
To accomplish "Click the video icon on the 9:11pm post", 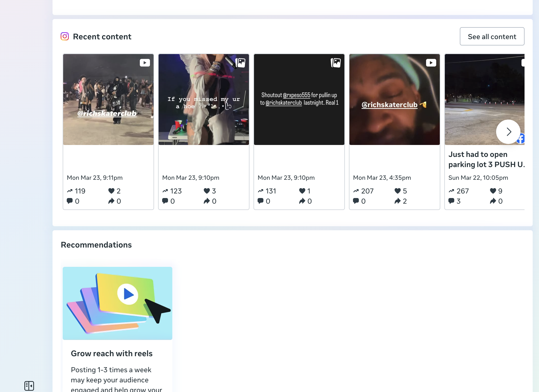I will [145, 63].
